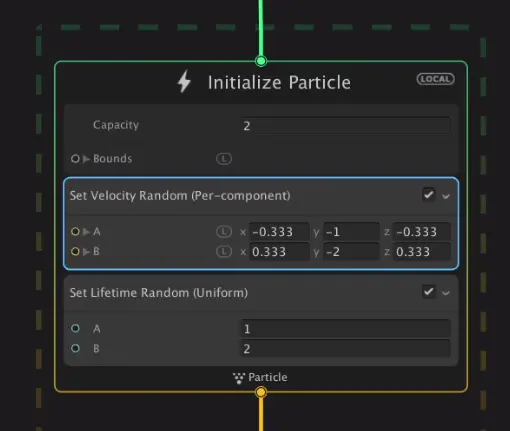
Task: Click the Capacity label
Action: tap(116, 125)
